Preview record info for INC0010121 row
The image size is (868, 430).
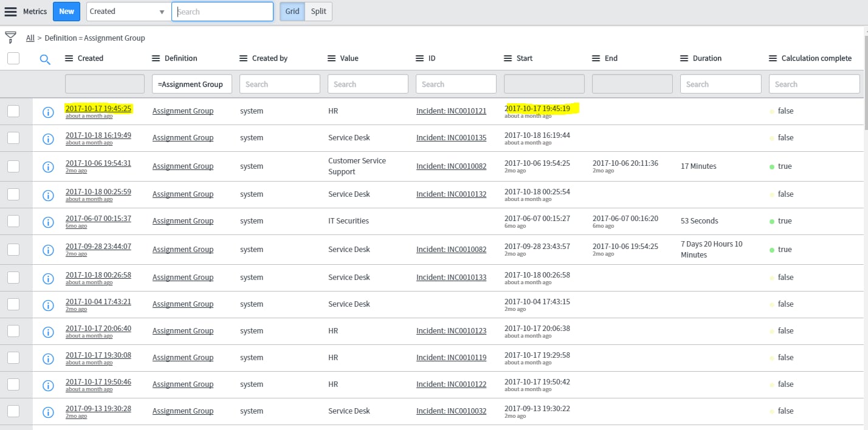[48, 112]
